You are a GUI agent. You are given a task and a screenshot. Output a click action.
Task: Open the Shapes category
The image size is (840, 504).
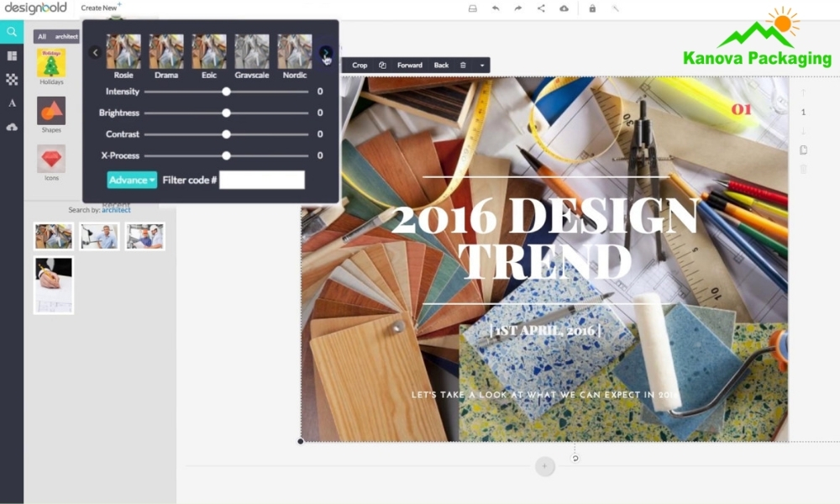point(51,114)
